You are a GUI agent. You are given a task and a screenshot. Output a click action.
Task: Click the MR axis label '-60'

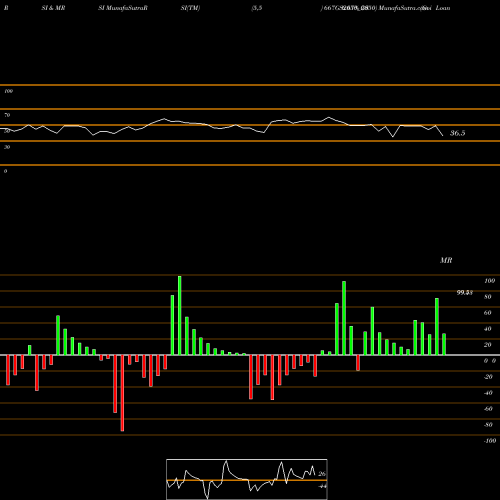[x=488, y=409]
